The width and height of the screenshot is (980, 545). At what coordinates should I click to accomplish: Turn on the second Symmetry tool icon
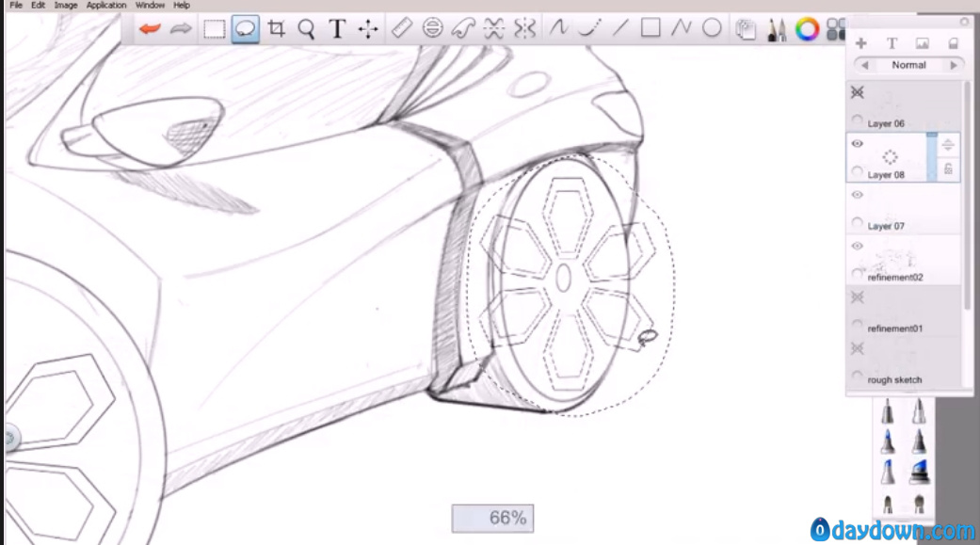525,28
